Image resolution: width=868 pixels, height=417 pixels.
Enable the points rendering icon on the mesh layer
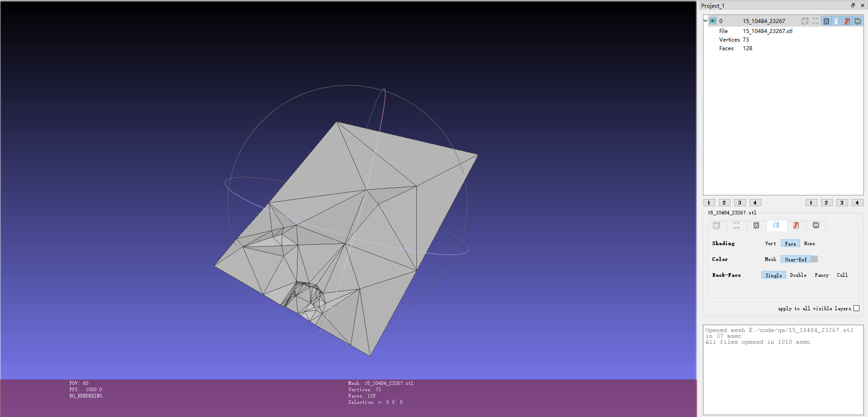pyautogui.click(x=816, y=21)
